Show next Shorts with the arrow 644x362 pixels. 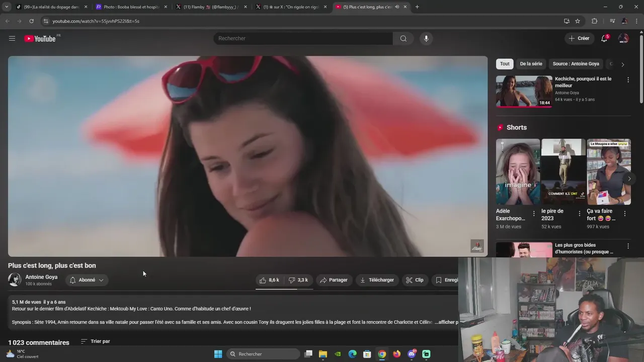(x=629, y=178)
